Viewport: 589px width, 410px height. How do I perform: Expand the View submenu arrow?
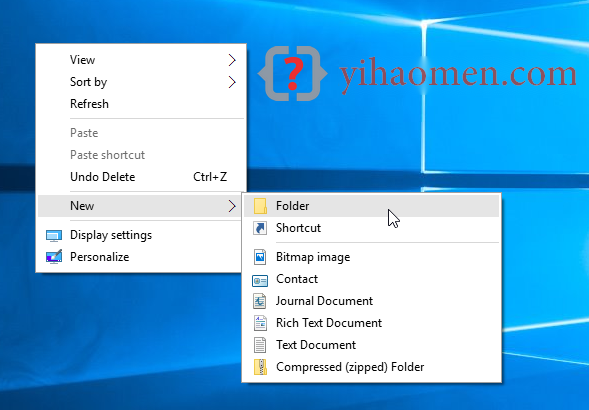[232, 60]
